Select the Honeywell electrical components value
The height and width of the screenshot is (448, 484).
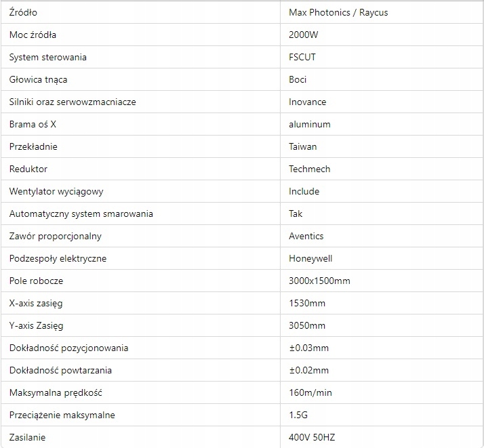tap(310, 258)
